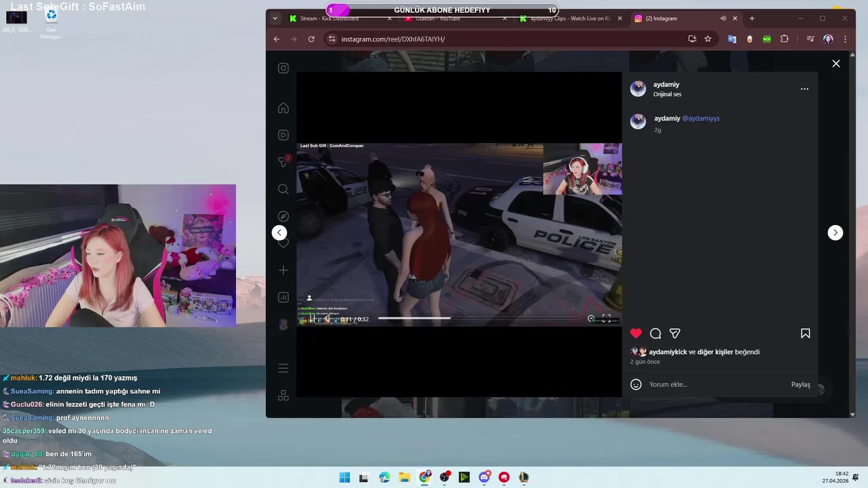Click the webcam thumbnail inside the reel video
Image resolution: width=868 pixels, height=488 pixels.
[583, 169]
